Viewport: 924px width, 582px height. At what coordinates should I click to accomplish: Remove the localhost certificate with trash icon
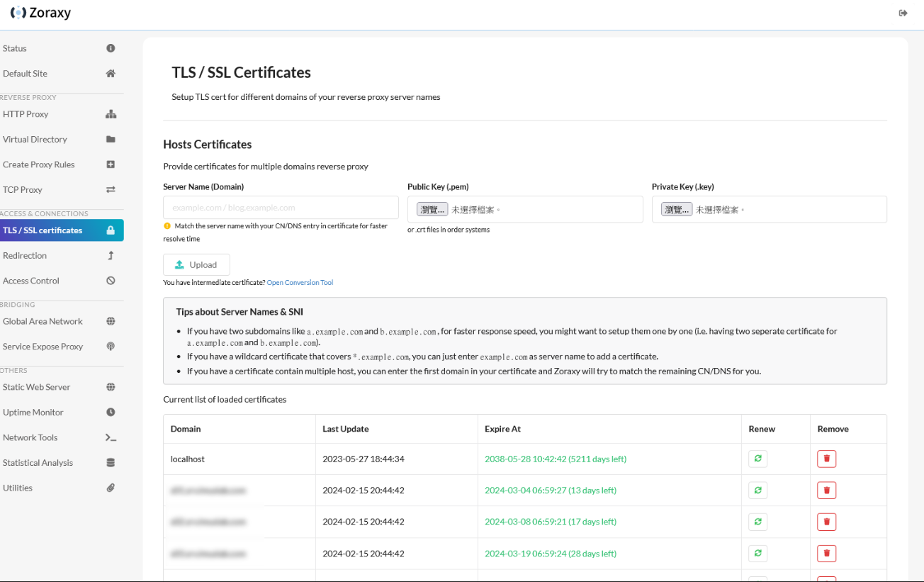826,459
